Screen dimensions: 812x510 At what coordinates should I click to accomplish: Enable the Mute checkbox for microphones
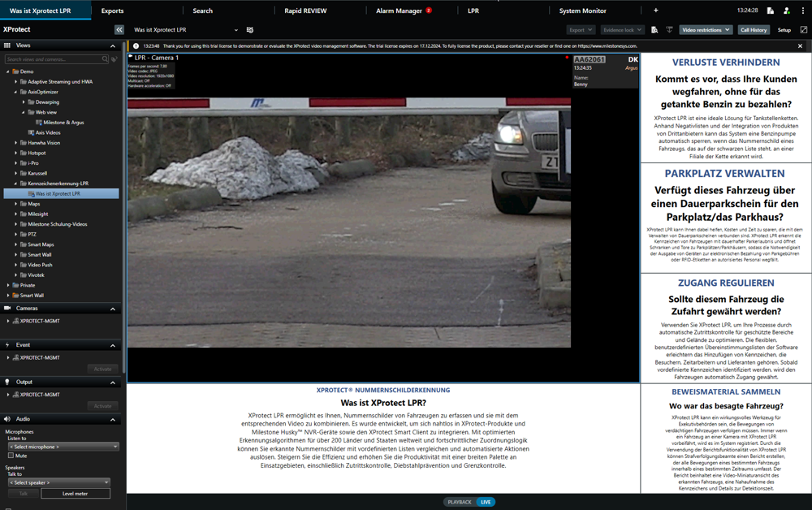[x=11, y=456]
